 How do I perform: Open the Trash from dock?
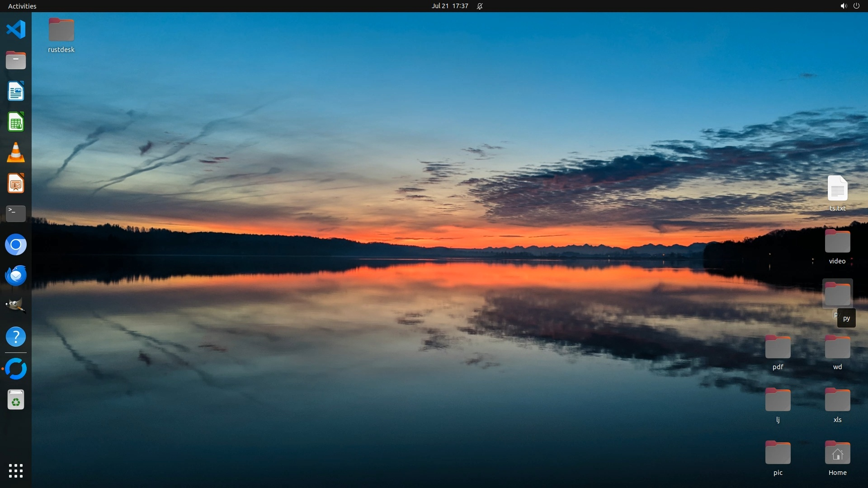pyautogui.click(x=16, y=400)
